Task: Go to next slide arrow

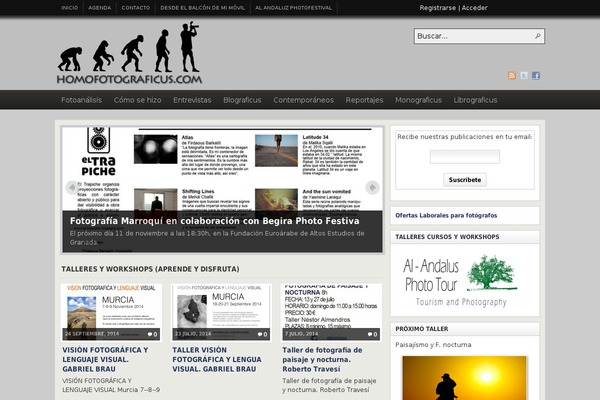Action: (x=372, y=187)
